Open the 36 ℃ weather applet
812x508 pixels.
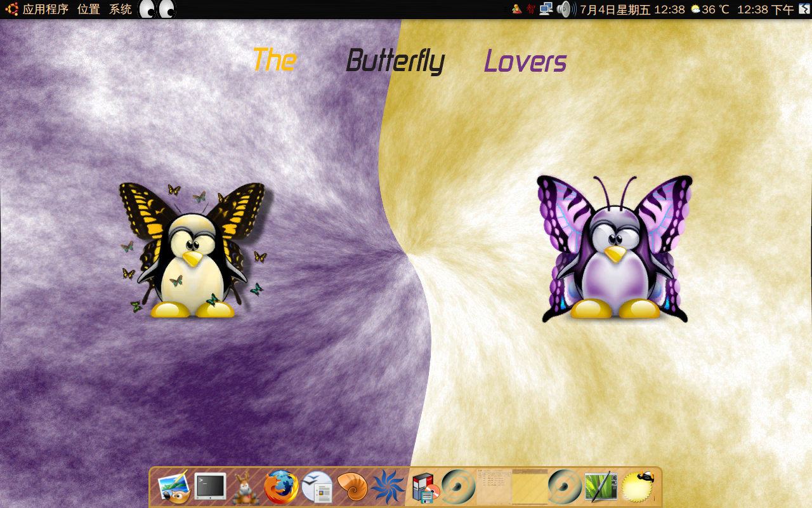pyautogui.click(x=710, y=10)
